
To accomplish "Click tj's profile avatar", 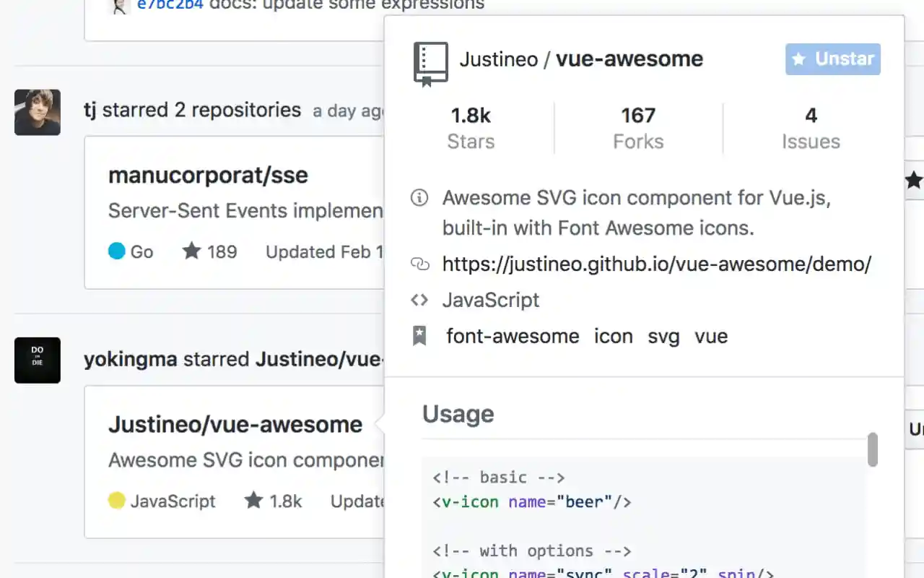I will (x=37, y=112).
